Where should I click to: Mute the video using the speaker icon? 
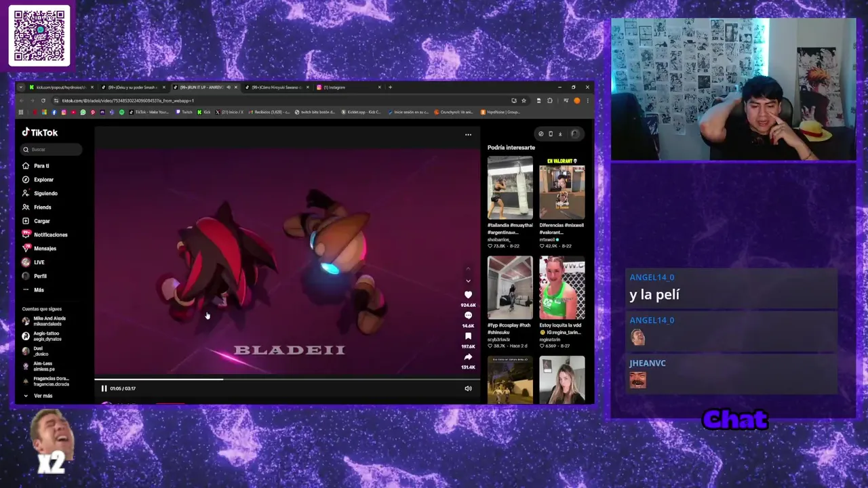pyautogui.click(x=468, y=388)
